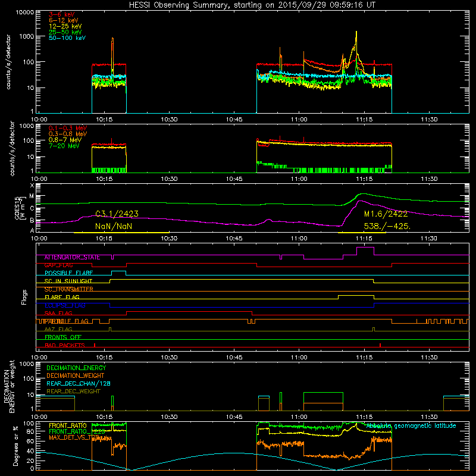Click the 11:30 tick label under the GOES panel

click(x=429, y=239)
